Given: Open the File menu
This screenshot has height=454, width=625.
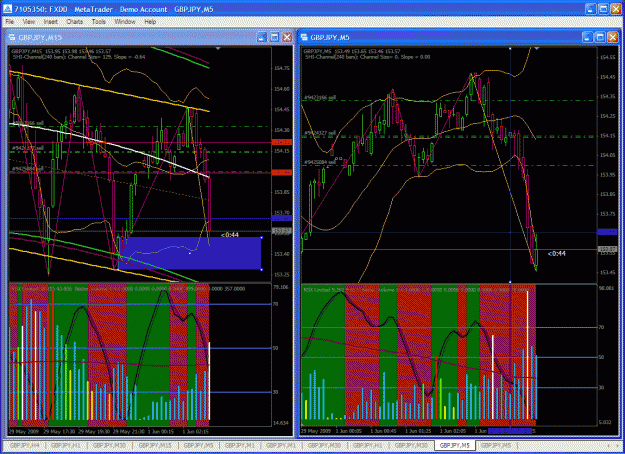Looking at the screenshot, I should point(10,22).
